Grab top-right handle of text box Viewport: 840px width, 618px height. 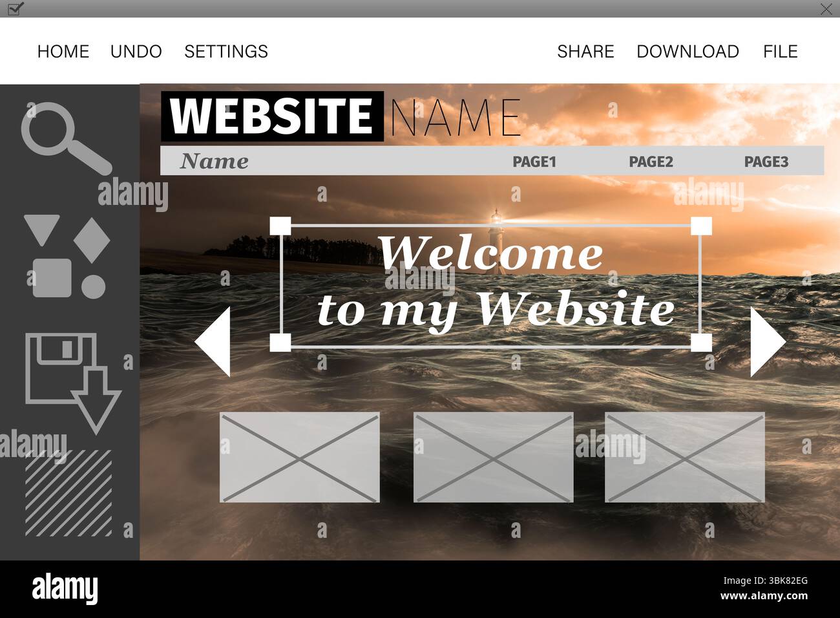701,226
